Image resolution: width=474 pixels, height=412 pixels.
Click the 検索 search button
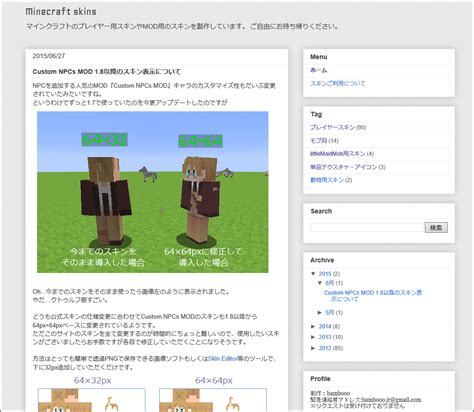436,228
